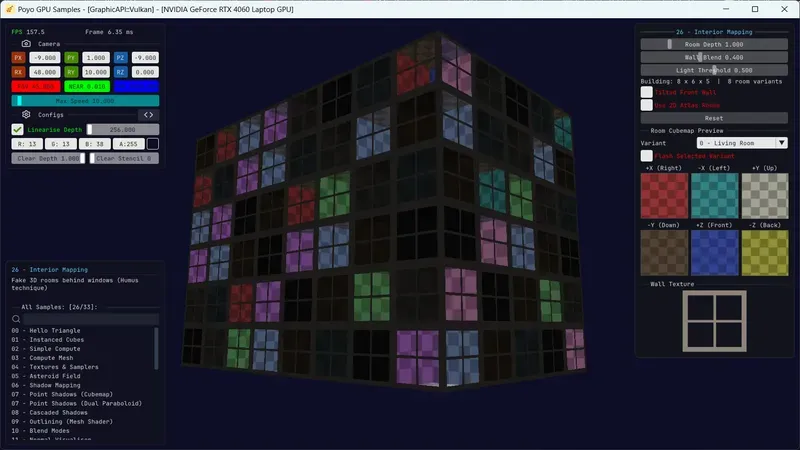Select the +Z (Front) blue cubemap face
The image size is (800, 450).
coord(715,253)
